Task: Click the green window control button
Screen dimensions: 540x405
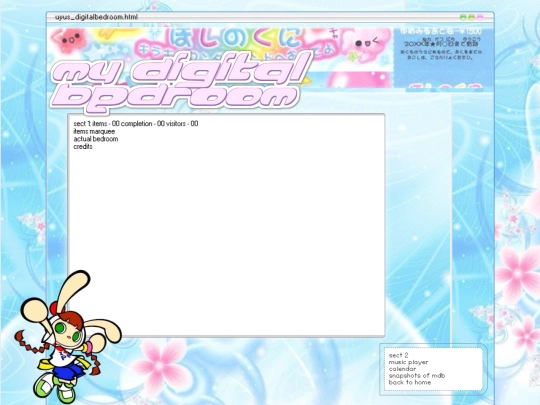Action: tap(463, 17)
